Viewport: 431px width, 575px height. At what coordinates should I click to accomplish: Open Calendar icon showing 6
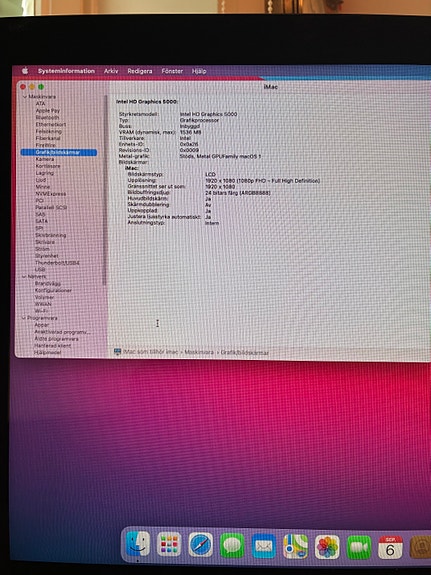tap(390, 547)
